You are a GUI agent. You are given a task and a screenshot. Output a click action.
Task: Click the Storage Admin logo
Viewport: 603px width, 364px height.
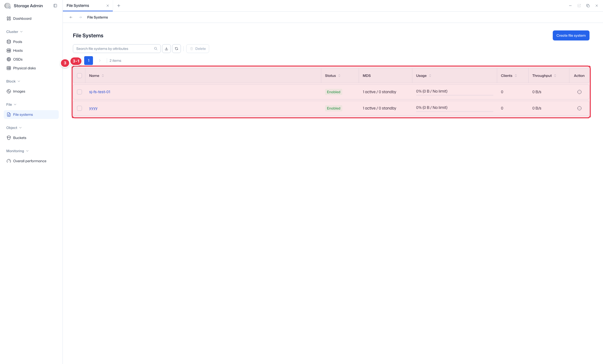[x=8, y=6]
